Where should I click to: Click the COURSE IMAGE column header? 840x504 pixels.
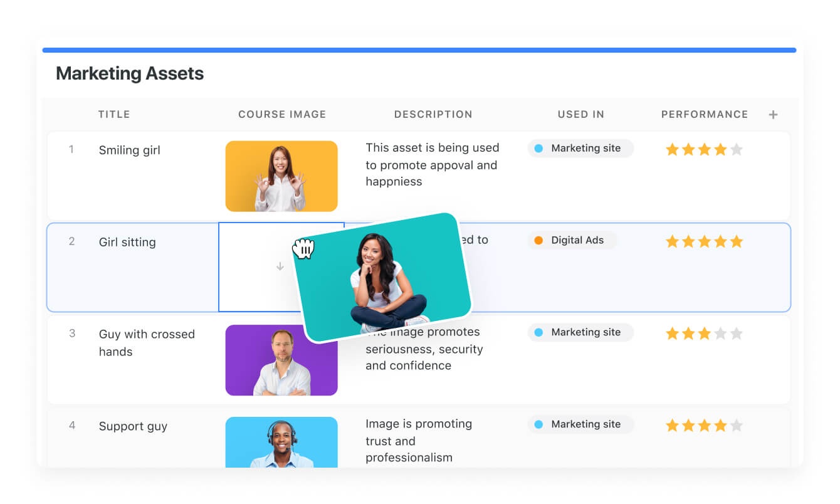click(x=282, y=115)
